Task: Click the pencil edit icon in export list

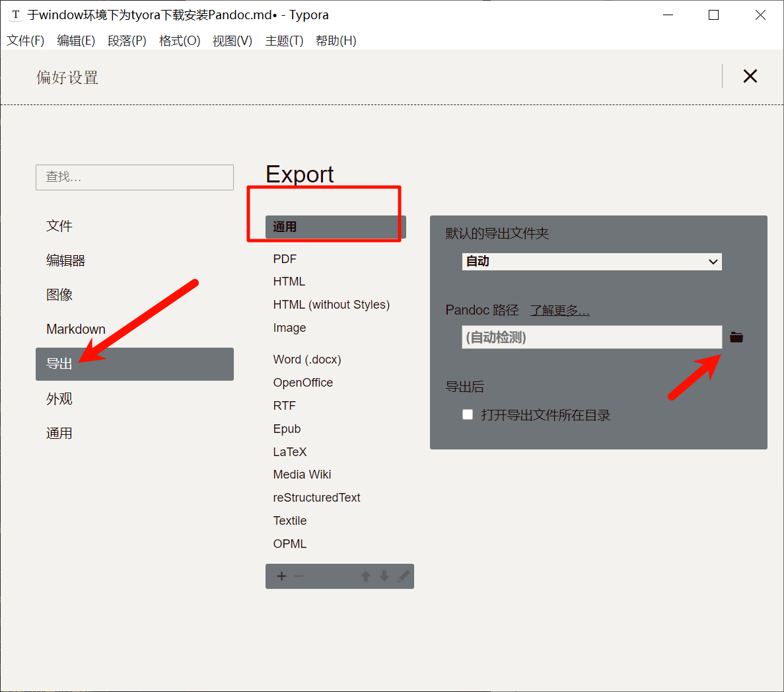Action: coord(403,576)
